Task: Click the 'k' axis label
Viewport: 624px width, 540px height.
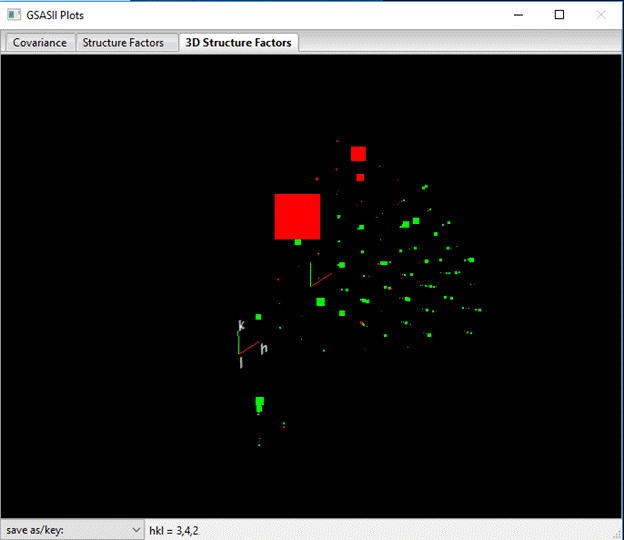Action: 241,325
